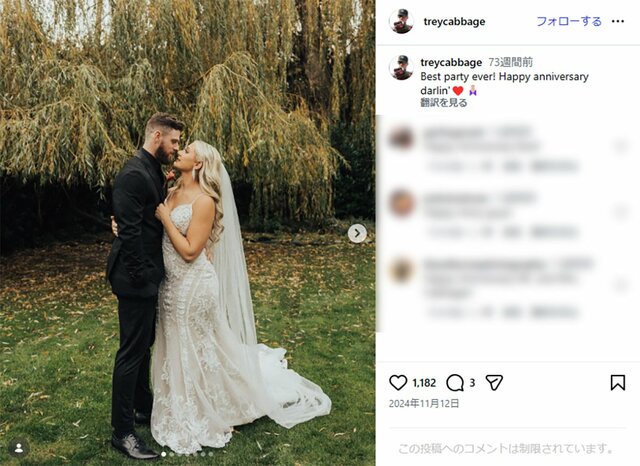The image size is (640, 466).
Task: Like the post with the heart icon
Action: (x=398, y=383)
